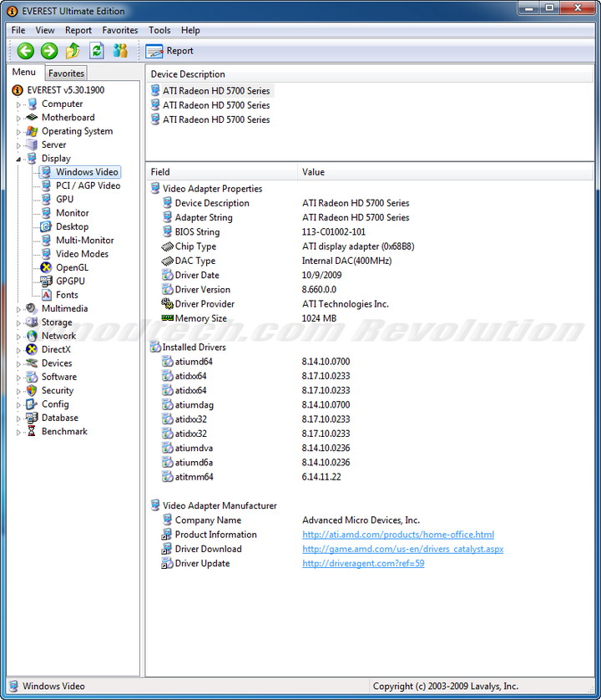Viewport: 601px width, 700px height.
Task: Open the Favorites menu
Action: click(120, 30)
